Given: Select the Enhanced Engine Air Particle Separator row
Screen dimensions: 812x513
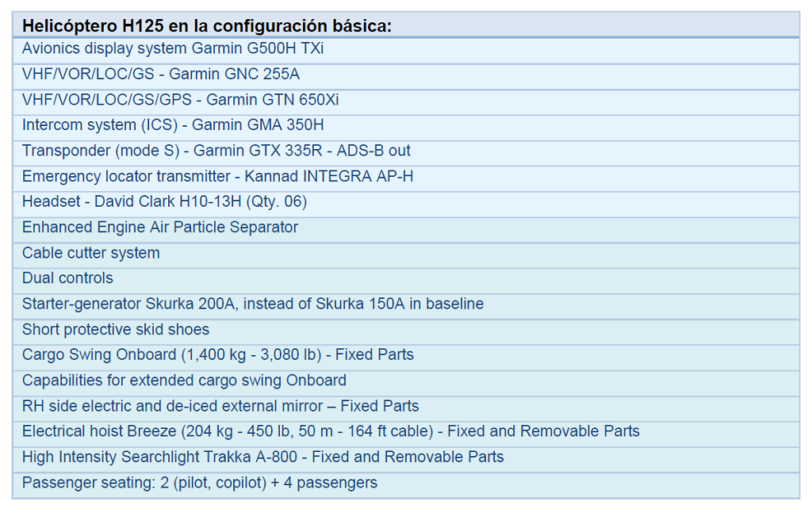Looking at the screenshot, I should tap(406, 230).
